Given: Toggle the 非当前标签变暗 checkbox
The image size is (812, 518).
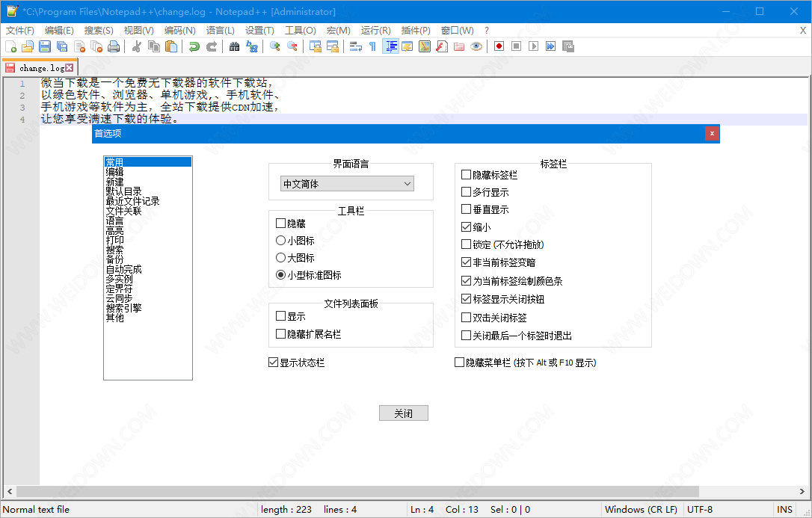Looking at the screenshot, I should click(x=466, y=262).
